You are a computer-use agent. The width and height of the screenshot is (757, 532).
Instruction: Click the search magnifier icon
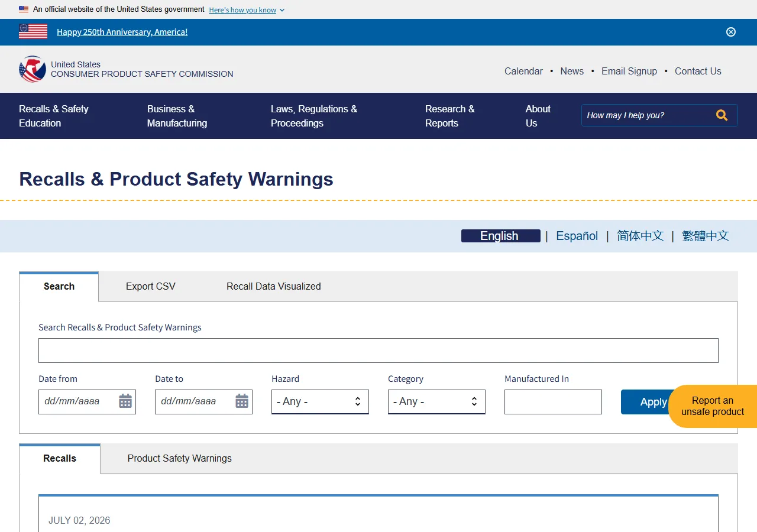pyautogui.click(x=722, y=115)
